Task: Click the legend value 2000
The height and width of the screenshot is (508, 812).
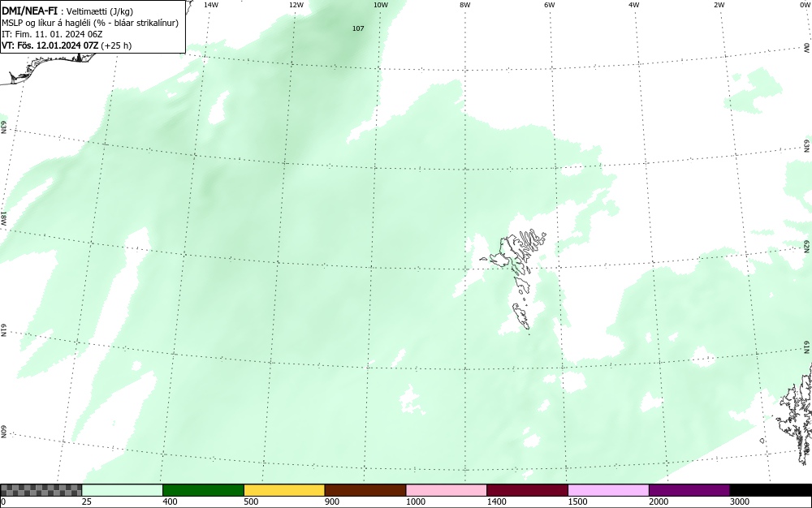Action: point(659,502)
